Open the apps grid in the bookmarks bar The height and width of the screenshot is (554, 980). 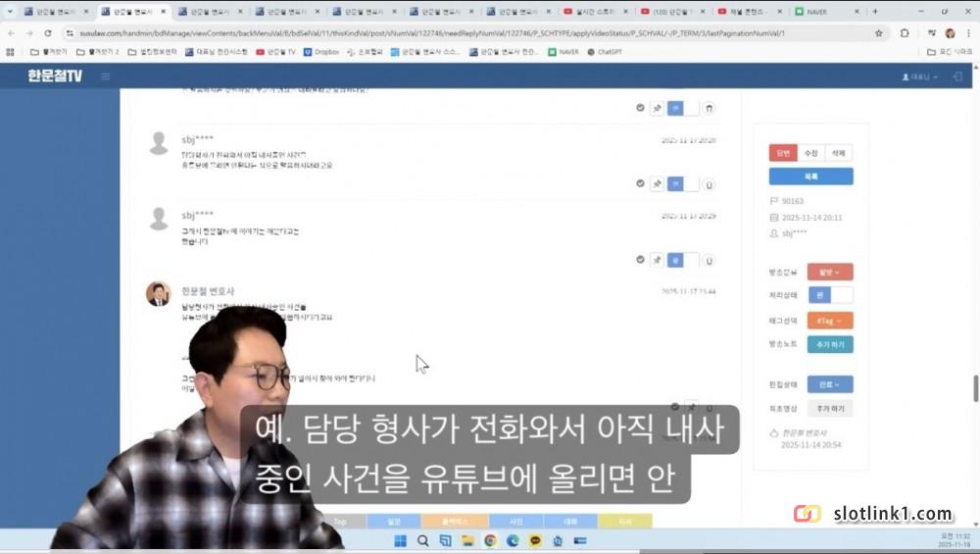(x=10, y=52)
